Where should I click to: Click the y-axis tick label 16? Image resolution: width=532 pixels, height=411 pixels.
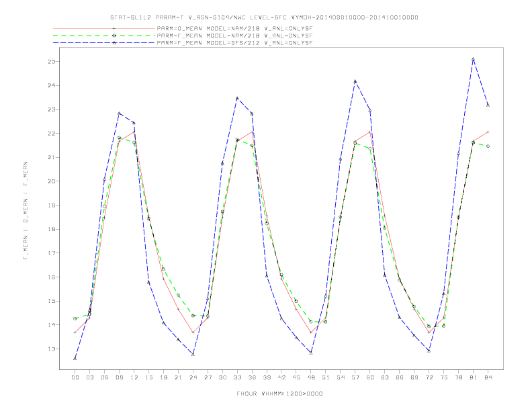tap(52, 277)
